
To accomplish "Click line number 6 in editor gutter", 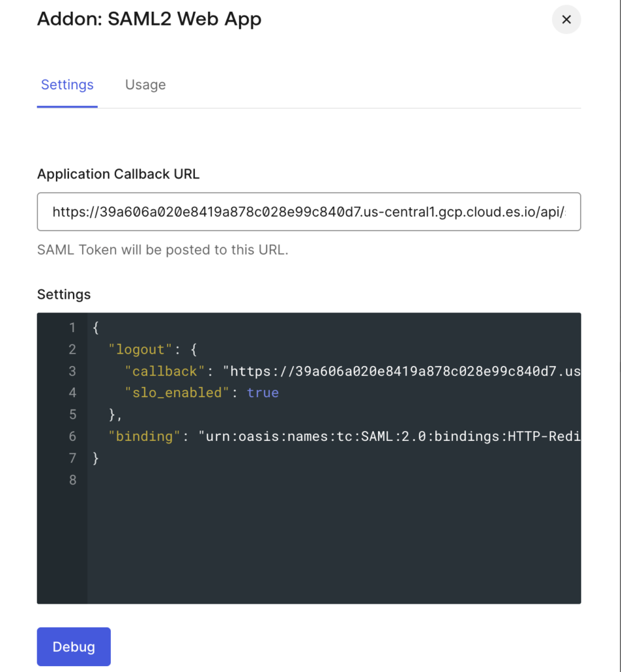I will 72,436.
